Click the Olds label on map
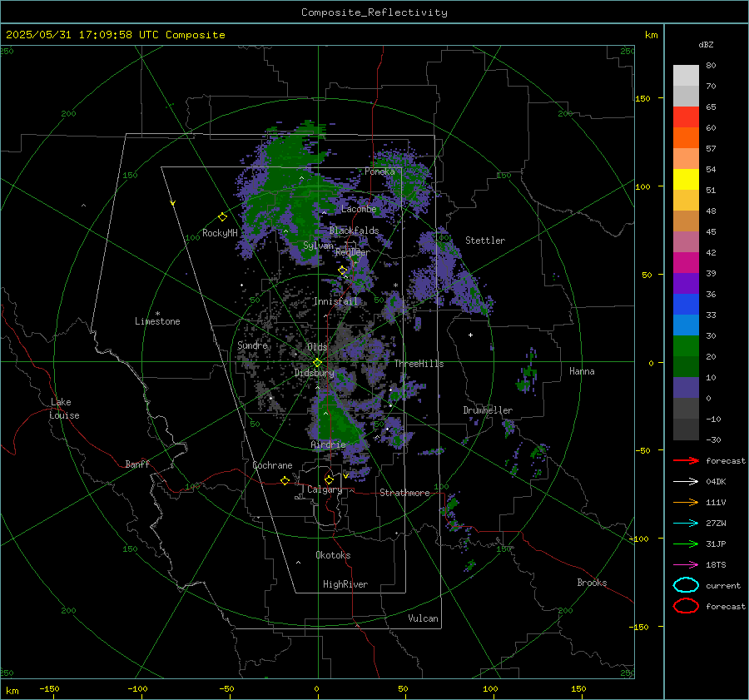749x700 pixels. [x=317, y=347]
